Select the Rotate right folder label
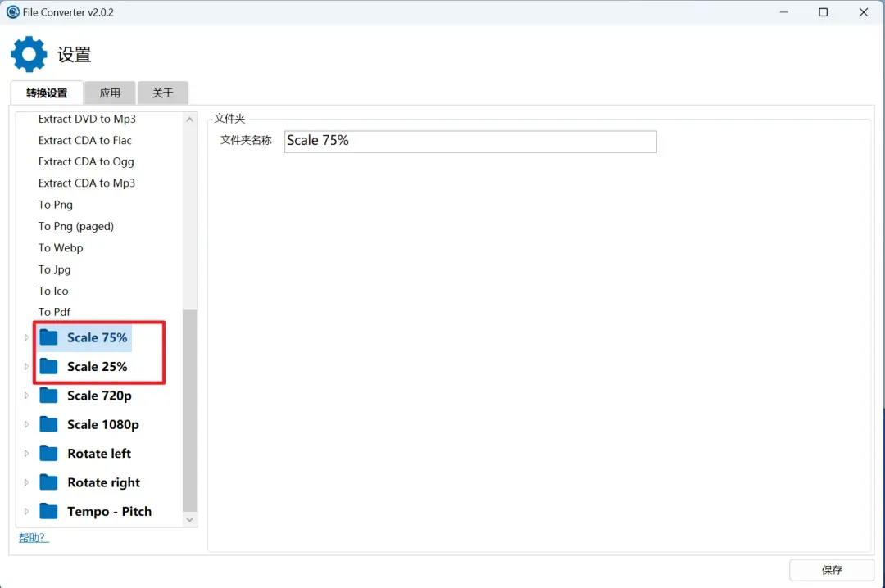Viewport: 885px width, 588px height. [x=103, y=482]
